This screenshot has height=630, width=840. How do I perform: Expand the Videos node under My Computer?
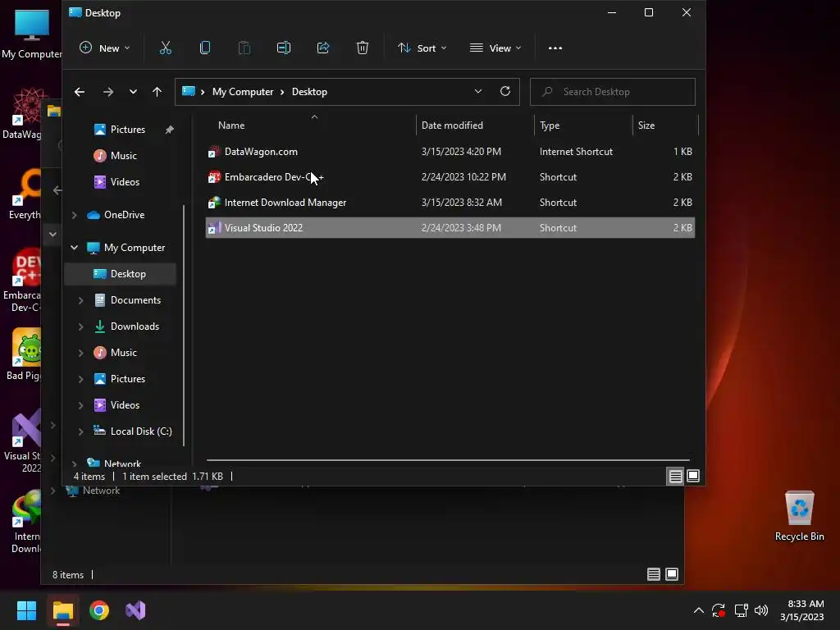81,405
